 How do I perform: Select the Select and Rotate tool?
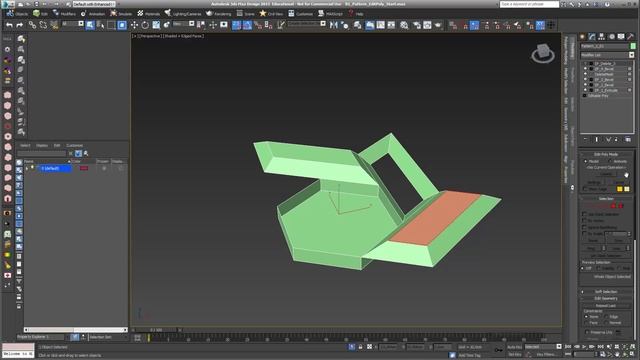point(145,25)
